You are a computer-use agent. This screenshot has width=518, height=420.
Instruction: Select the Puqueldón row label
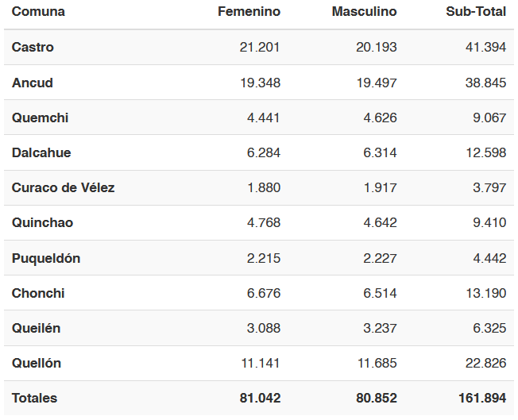click(46, 258)
